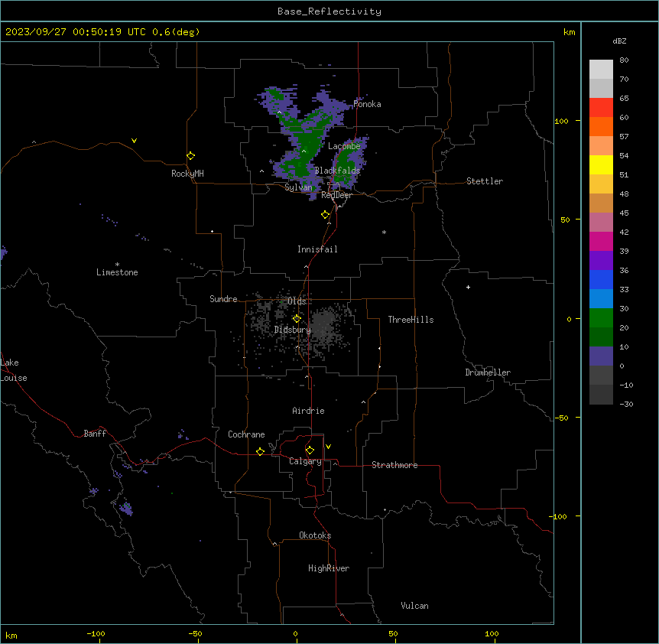Click the dBZ legend heading
Viewport: 659px width, 644px height.
click(x=619, y=41)
